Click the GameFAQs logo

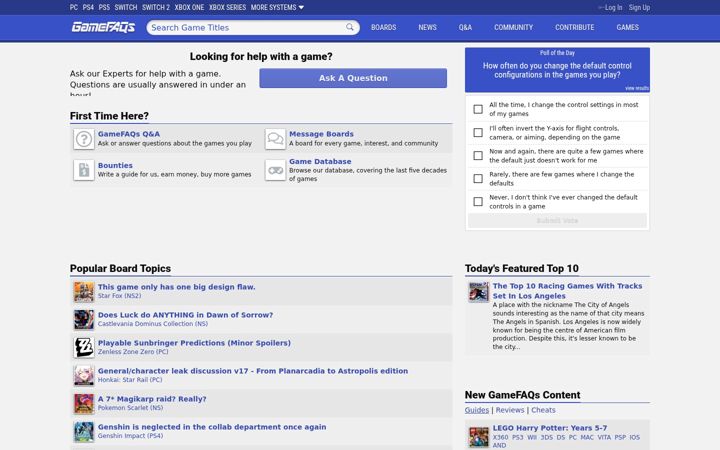click(103, 27)
